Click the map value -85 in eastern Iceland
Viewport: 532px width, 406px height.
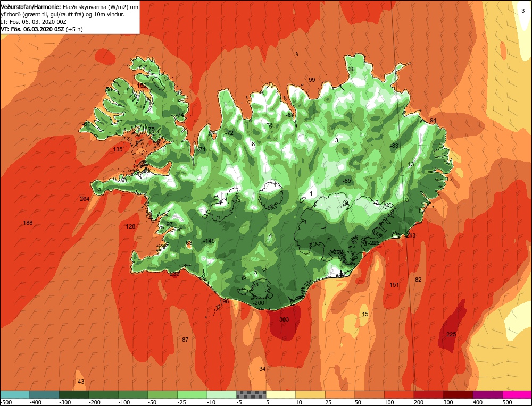point(346,181)
